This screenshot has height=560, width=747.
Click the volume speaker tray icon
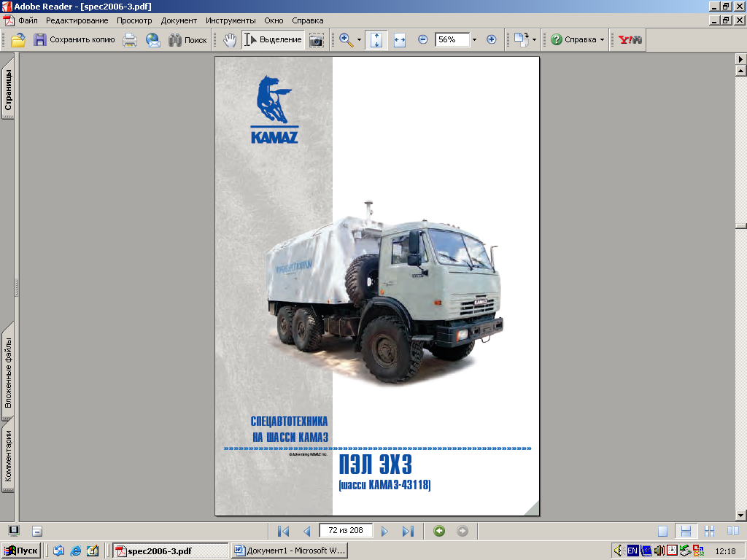[619, 551]
